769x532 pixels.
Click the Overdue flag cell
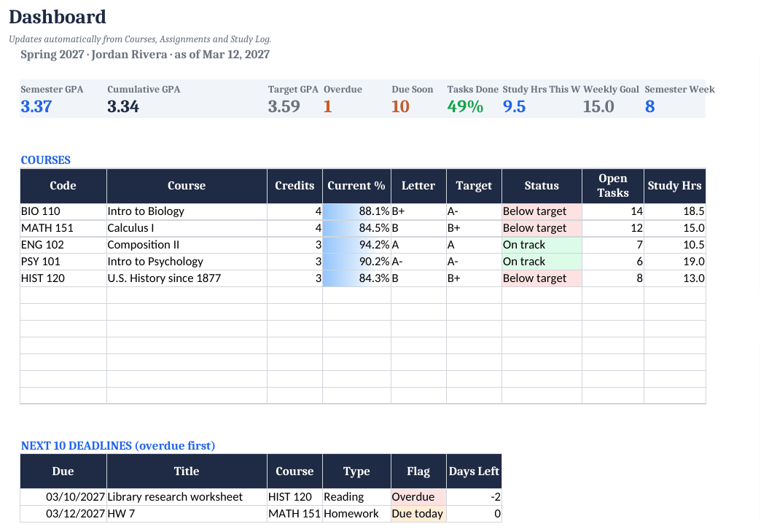click(418, 497)
